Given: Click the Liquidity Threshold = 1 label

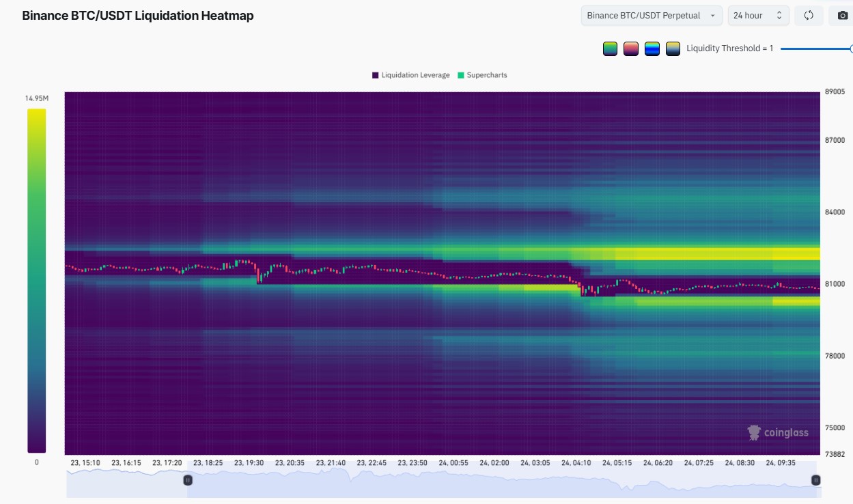Looking at the screenshot, I should click(x=730, y=48).
